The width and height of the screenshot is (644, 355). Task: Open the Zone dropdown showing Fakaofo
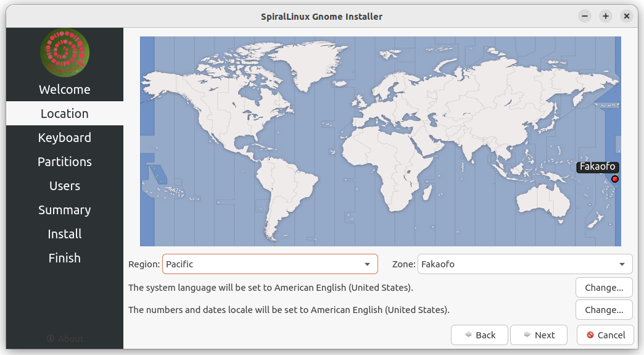[x=525, y=264]
